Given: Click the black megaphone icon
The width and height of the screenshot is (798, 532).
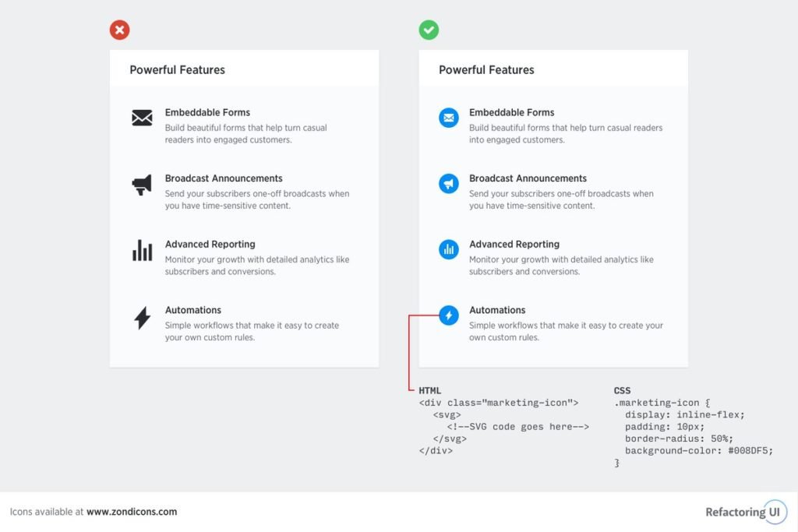Looking at the screenshot, I should coord(142,185).
